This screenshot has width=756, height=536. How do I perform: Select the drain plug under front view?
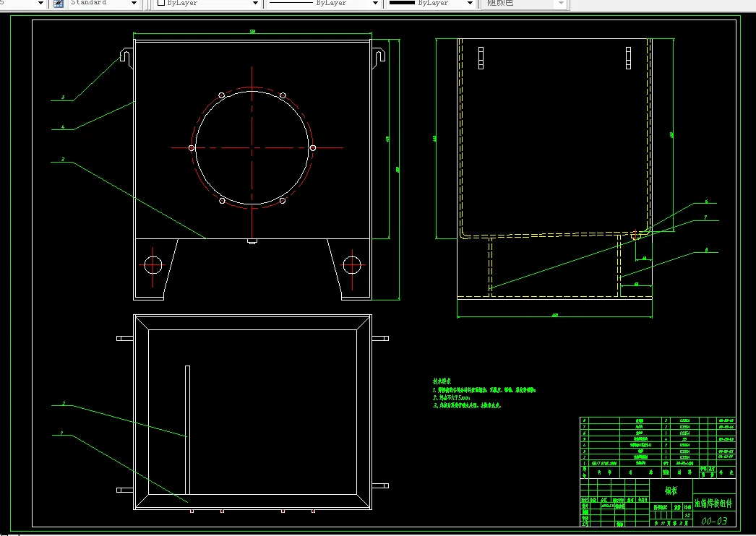pyautogui.click(x=252, y=241)
